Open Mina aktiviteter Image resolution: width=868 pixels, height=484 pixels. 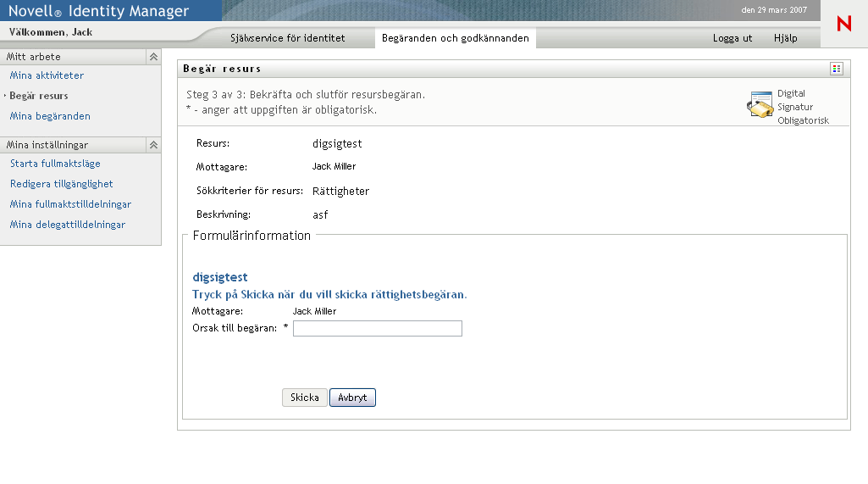(47, 75)
